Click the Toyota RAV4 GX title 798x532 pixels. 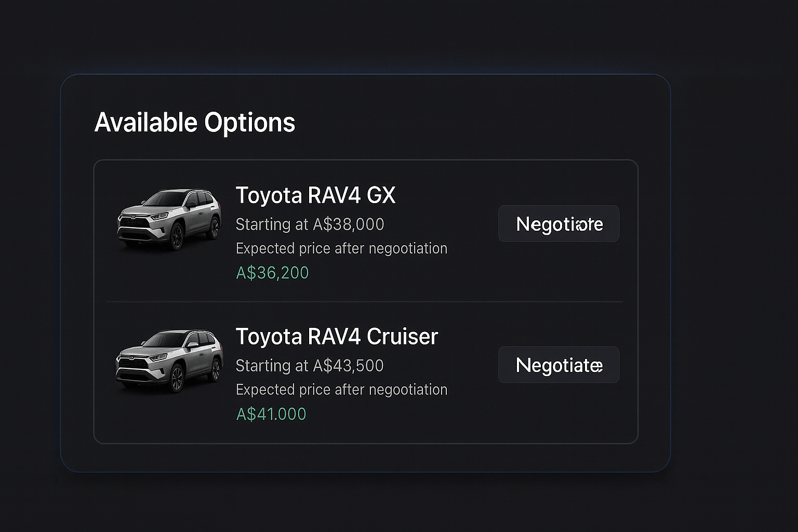pyautogui.click(x=315, y=195)
